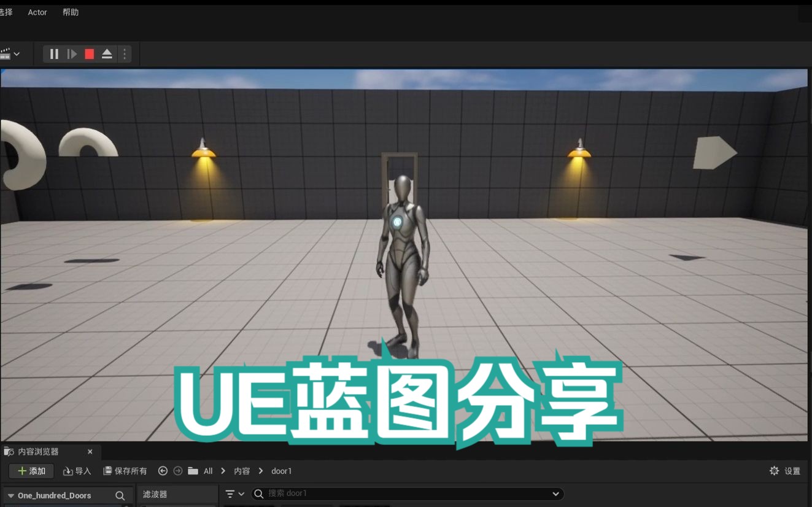Image resolution: width=812 pixels, height=507 pixels.
Task: Select the 内容浏览器 content browser tab
Action: point(38,452)
